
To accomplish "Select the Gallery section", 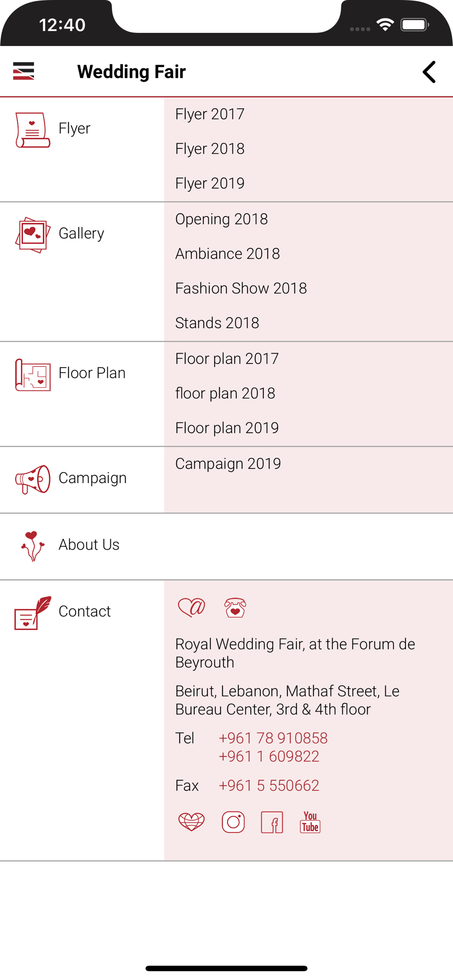I will click(x=82, y=233).
